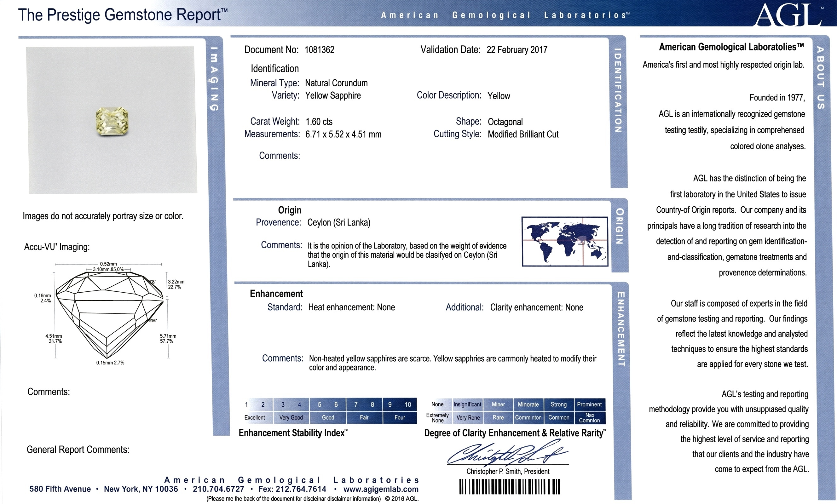Screen dimensions: 837x504
Task: Select the provenance value 'Ceylon (Sri Lanka)'
Action: click(x=339, y=222)
